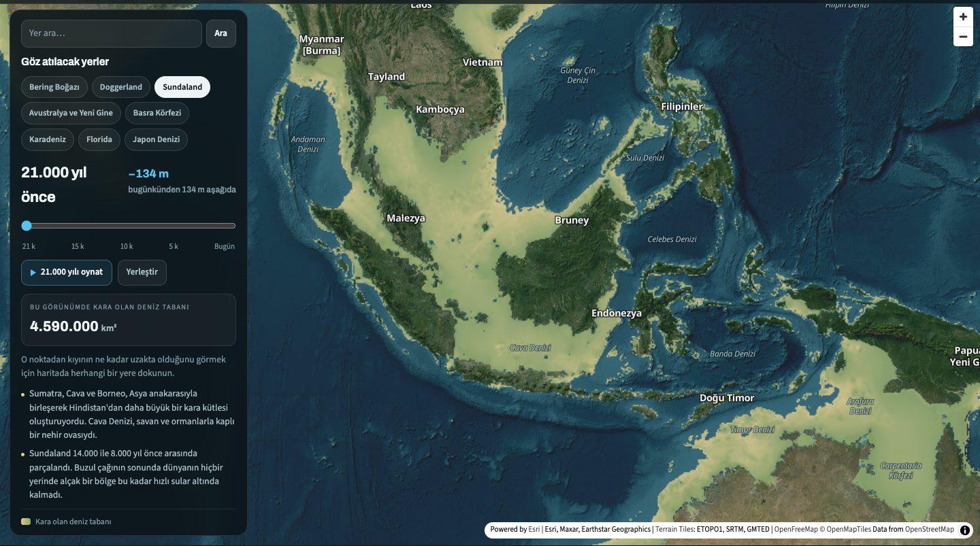The height and width of the screenshot is (546, 980).
Task: Click the Bugün timeline label
Action: [225, 246]
